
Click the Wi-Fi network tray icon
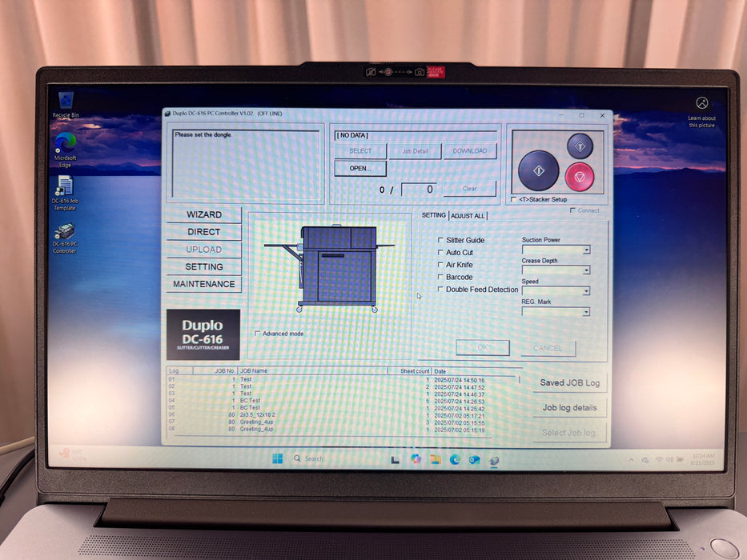[660, 459]
